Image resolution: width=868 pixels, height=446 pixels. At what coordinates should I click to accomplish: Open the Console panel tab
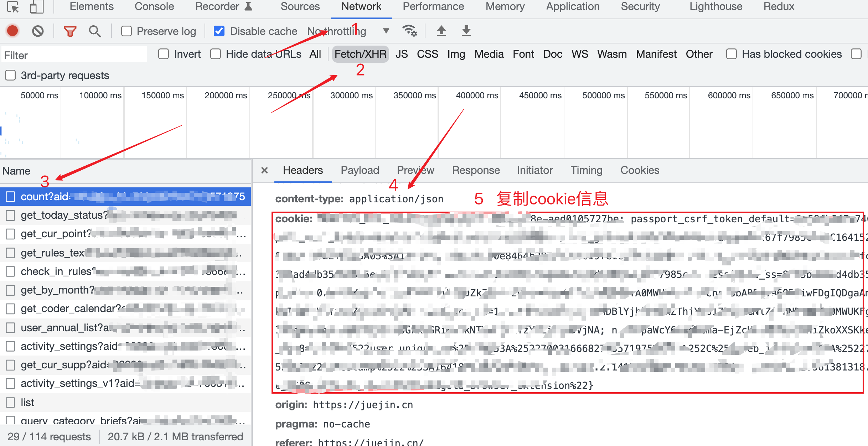coord(154,6)
